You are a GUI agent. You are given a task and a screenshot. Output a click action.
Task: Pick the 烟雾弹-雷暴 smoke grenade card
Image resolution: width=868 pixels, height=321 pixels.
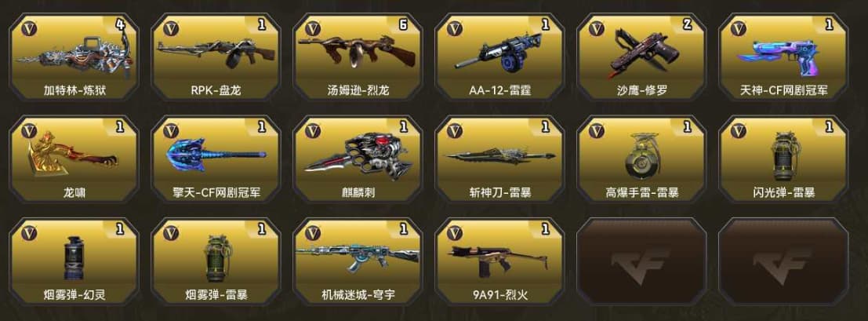coord(216,261)
